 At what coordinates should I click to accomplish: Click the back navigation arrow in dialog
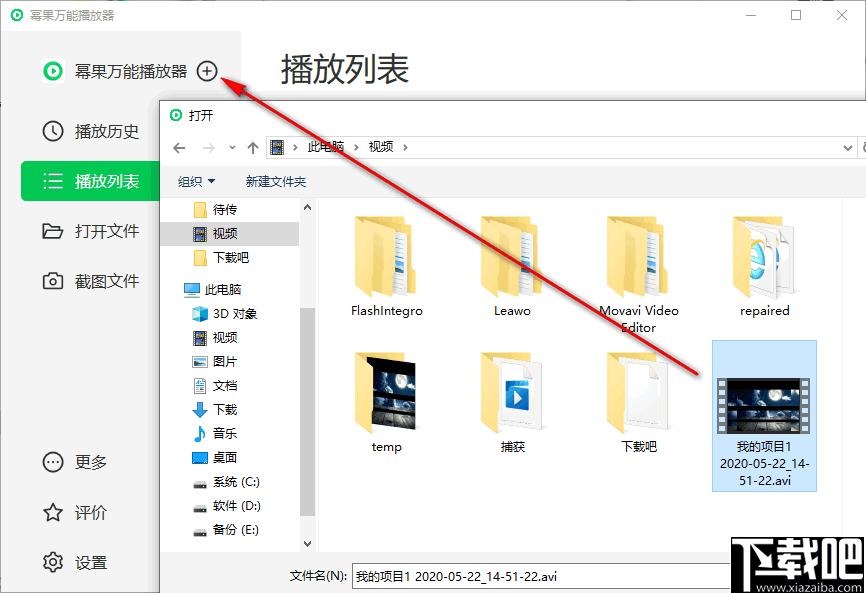[179, 147]
